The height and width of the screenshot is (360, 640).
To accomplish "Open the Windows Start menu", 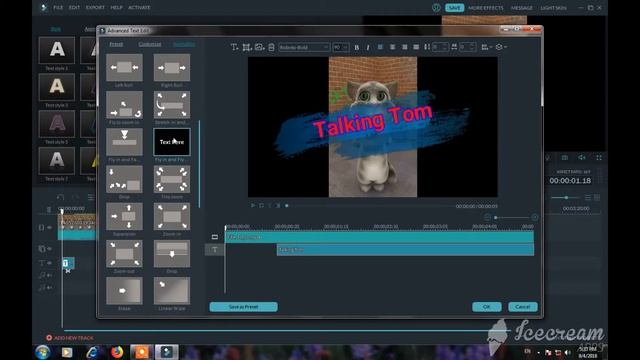I will pos(42,352).
